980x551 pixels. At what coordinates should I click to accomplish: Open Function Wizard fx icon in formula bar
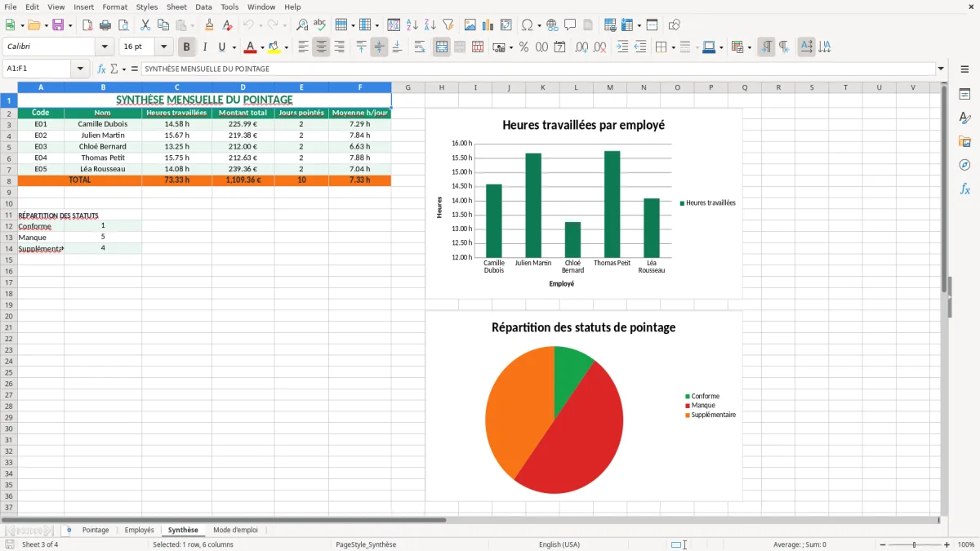[102, 69]
